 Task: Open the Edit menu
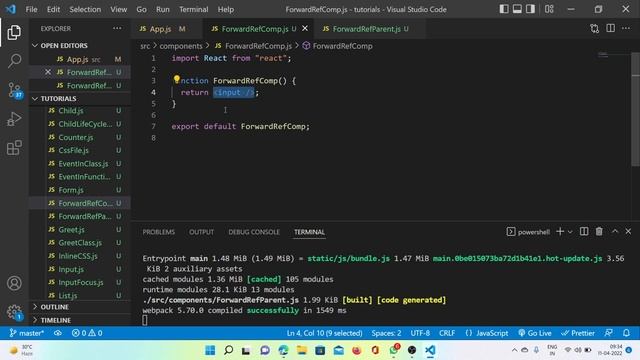click(x=53, y=9)
